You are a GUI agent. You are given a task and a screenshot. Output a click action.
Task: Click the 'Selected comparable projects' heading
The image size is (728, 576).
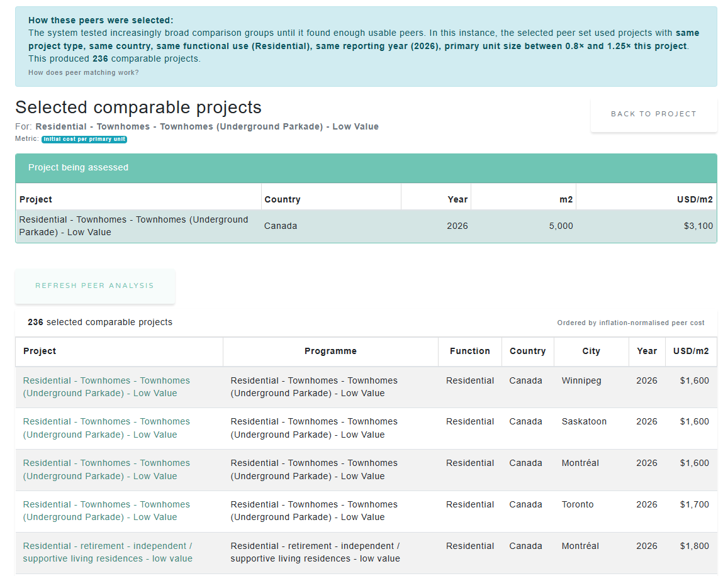click(x=138, y=108)
